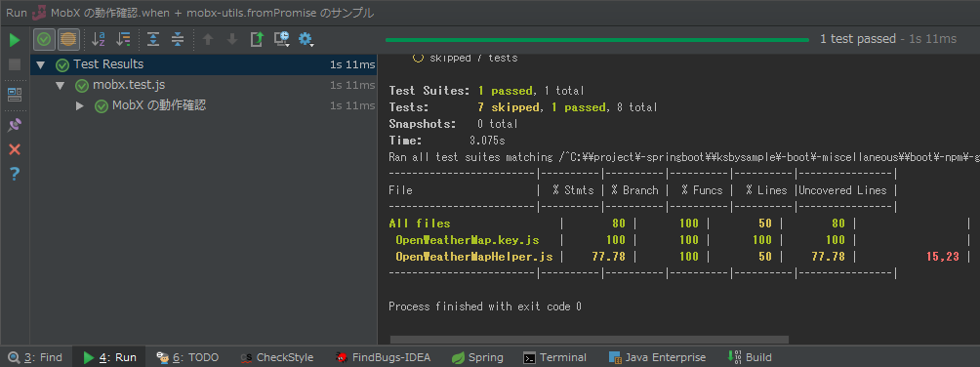The height and width of the screenshot is (367, 980).
Task: Click the console horizontal scrollbar
Action: coord(590,340)
